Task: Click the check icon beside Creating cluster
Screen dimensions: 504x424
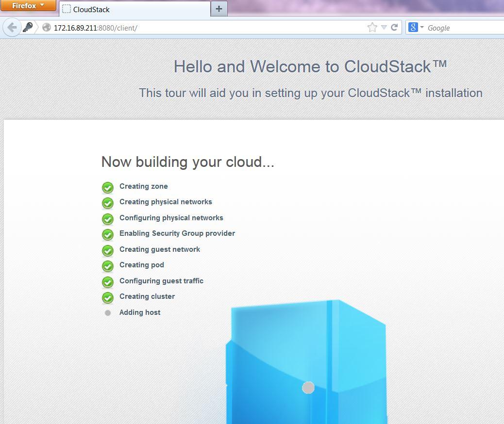Action: click(108, 298)
